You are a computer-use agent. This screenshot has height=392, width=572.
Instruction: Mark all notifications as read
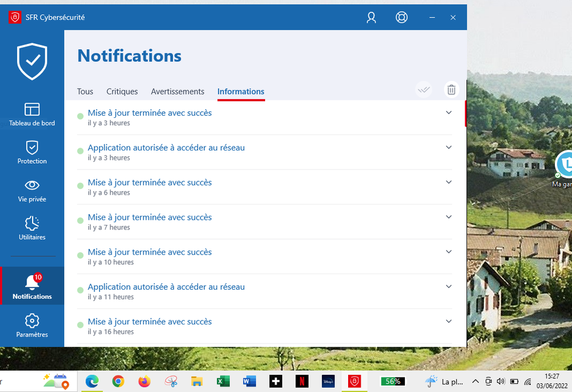pyautogui.click(x=424, y=90)
